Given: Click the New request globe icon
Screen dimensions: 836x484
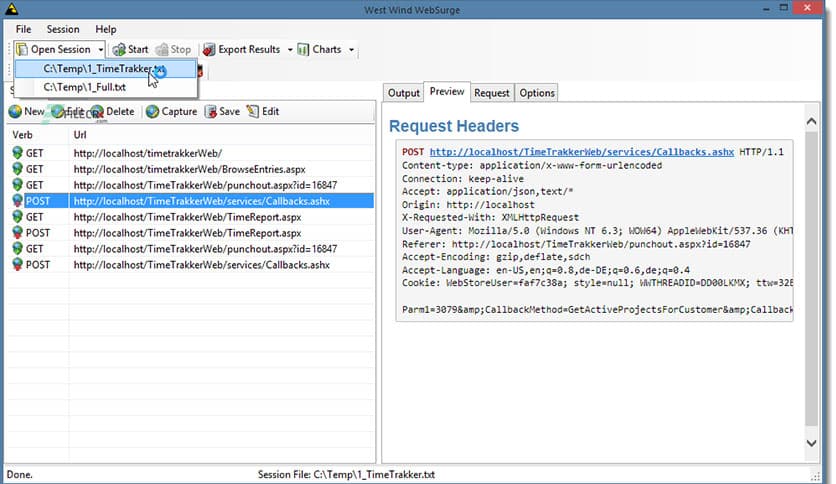Looking at the screenshot, I should 15,111.
